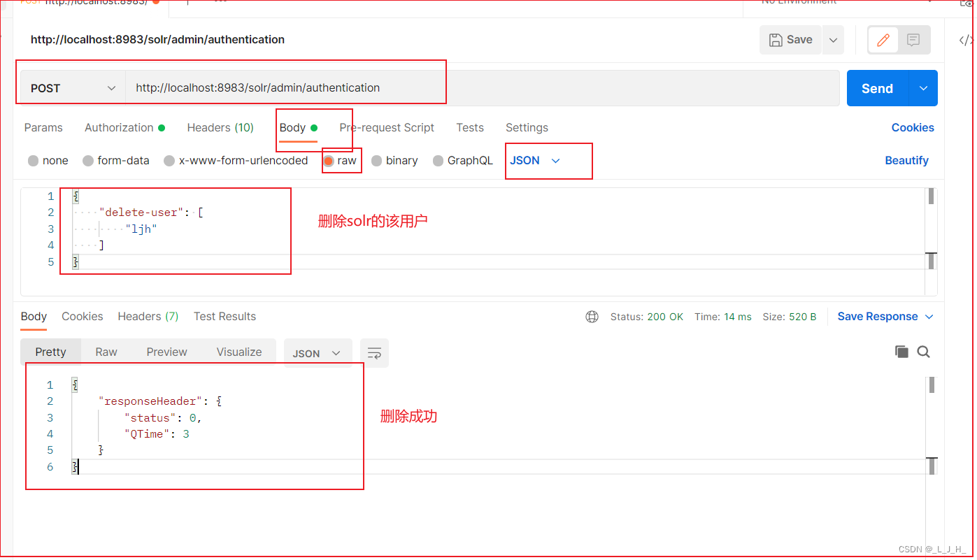The width and height of the screenshot is (977, 560).
Task: Click the Beautify link
Action: (906, 160)
